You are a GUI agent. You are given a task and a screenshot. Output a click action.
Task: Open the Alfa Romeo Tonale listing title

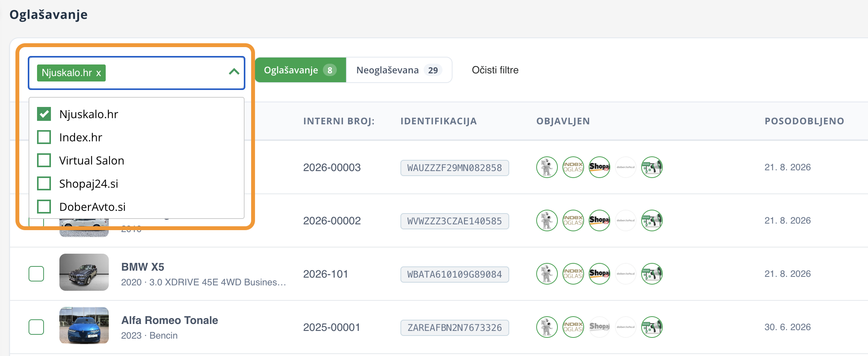click(170, 320)
